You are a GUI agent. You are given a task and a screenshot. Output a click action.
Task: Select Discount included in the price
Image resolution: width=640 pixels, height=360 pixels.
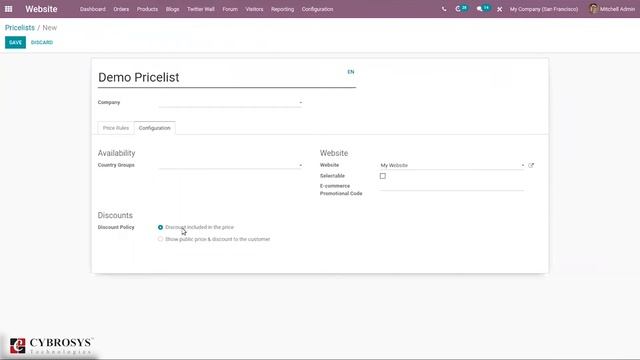(160, 227)
